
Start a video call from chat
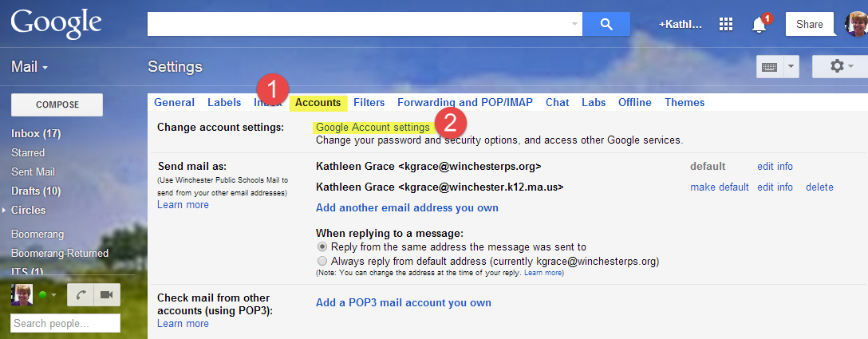[107, 294]
